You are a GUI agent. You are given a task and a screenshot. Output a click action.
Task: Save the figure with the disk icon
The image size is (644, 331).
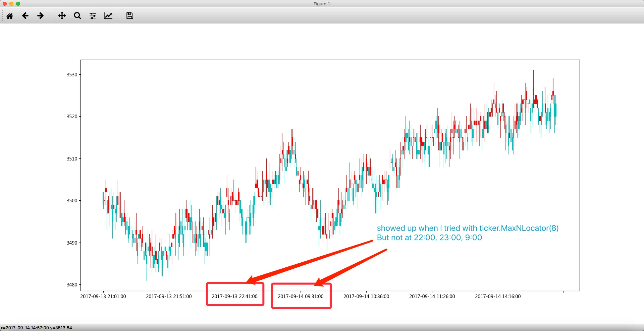click(130, 16)
